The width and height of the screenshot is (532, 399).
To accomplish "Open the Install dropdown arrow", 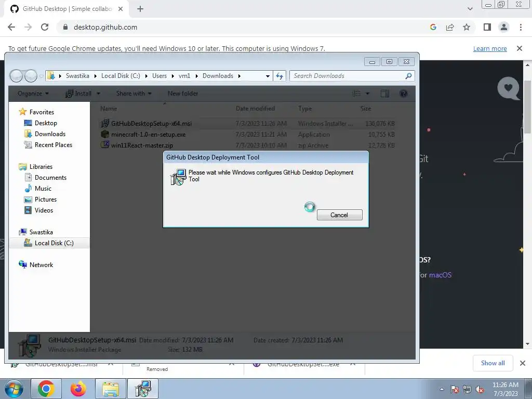I will tap(98, 94).
